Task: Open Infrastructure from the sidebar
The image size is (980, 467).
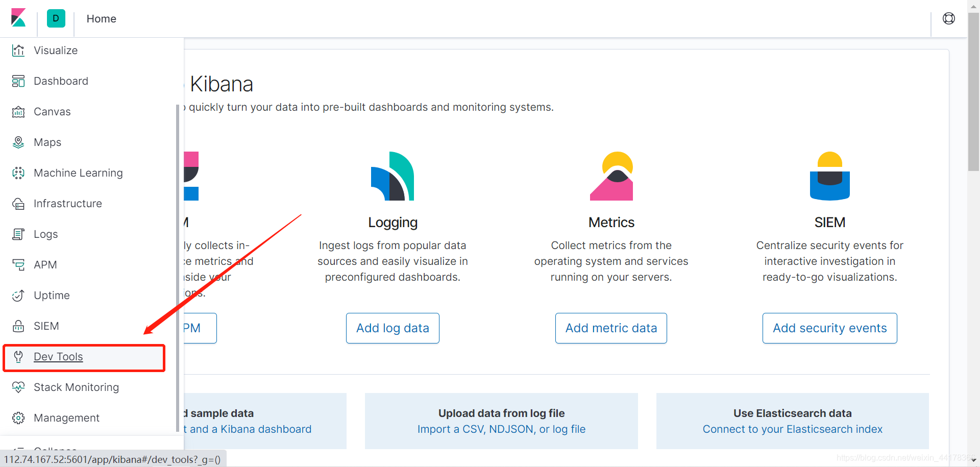Action: pyautogui.click(x=68, y=204)
